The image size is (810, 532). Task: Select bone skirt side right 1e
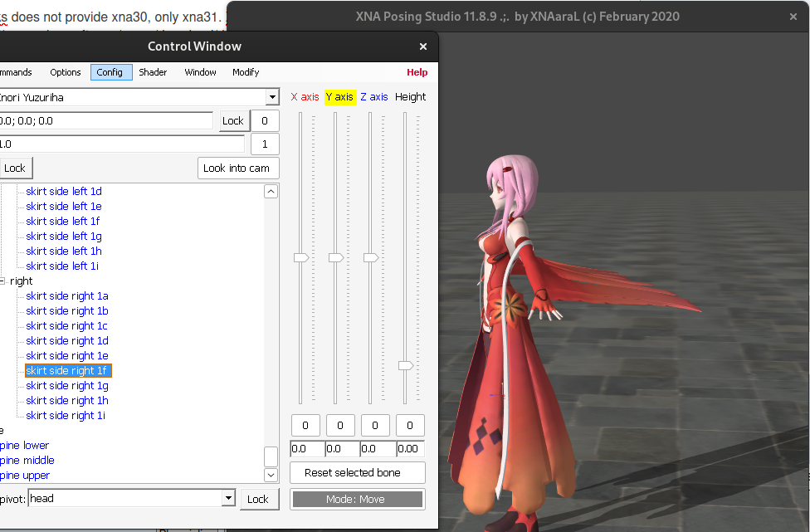[67, 356]
